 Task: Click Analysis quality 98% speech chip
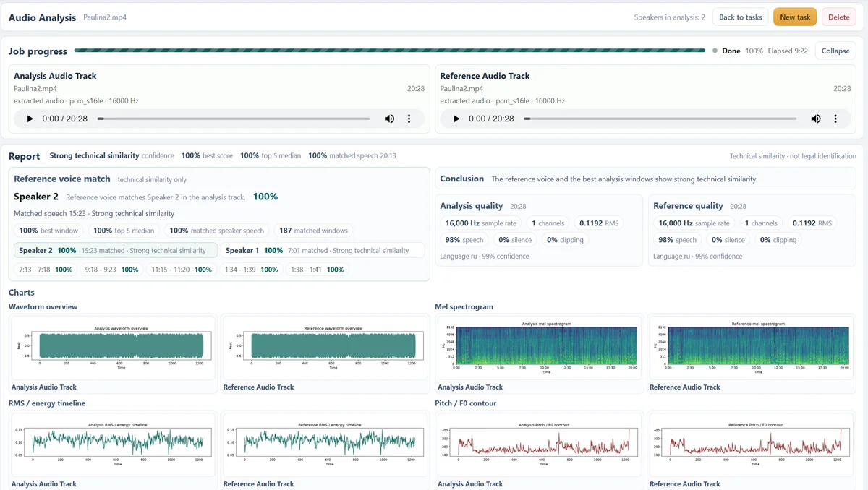point(464,240)
